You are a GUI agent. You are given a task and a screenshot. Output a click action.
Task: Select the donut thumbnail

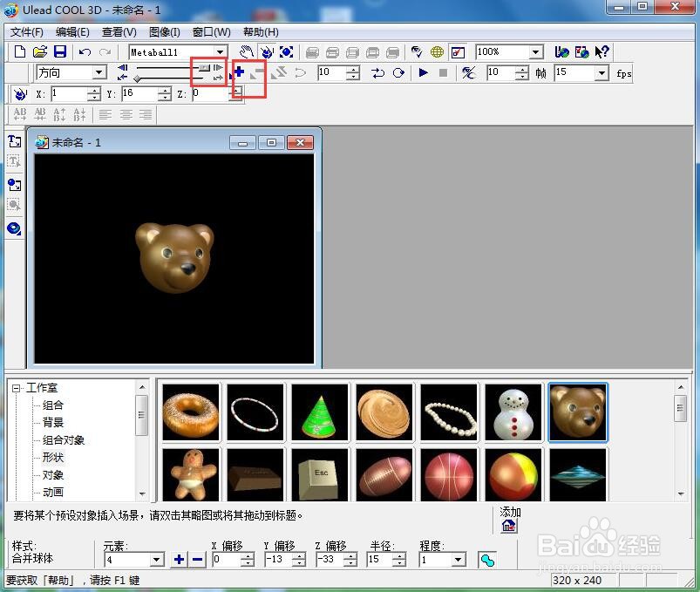[x=191, y=412]
